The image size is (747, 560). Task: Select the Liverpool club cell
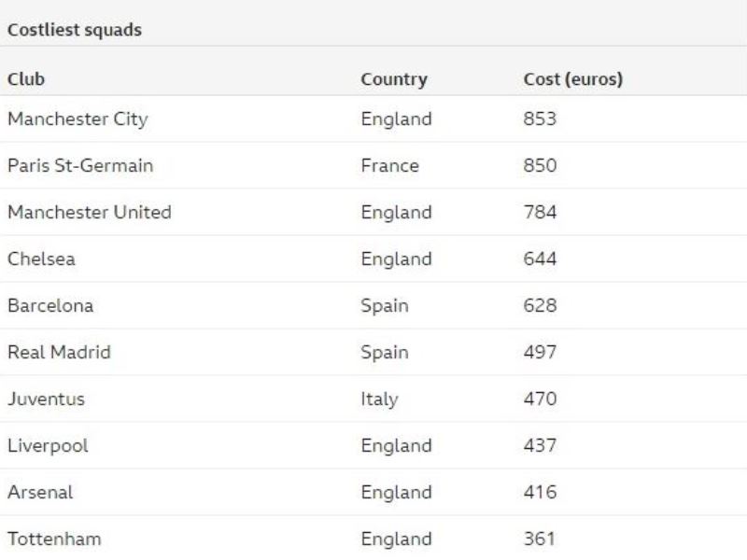pos(48,445)
